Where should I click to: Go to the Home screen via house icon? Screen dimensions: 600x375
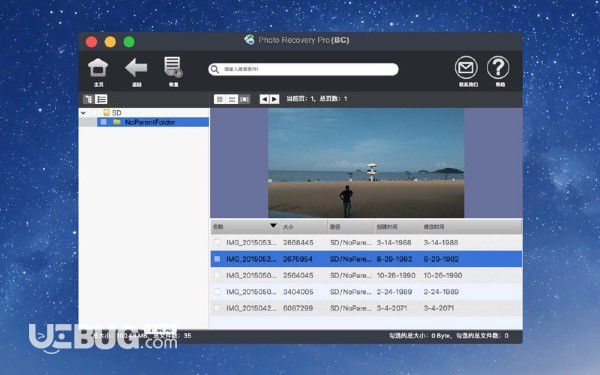point(98,68)
